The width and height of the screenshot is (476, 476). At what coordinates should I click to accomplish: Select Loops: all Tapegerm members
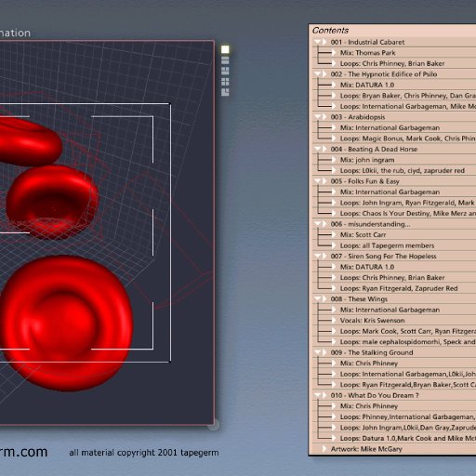(387, 245)
